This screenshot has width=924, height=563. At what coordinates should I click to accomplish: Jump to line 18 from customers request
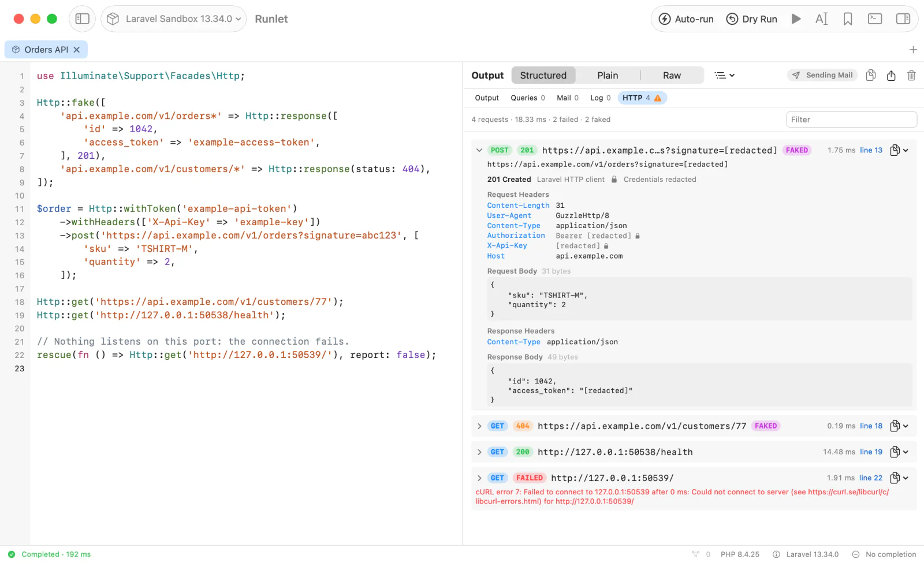871,426
